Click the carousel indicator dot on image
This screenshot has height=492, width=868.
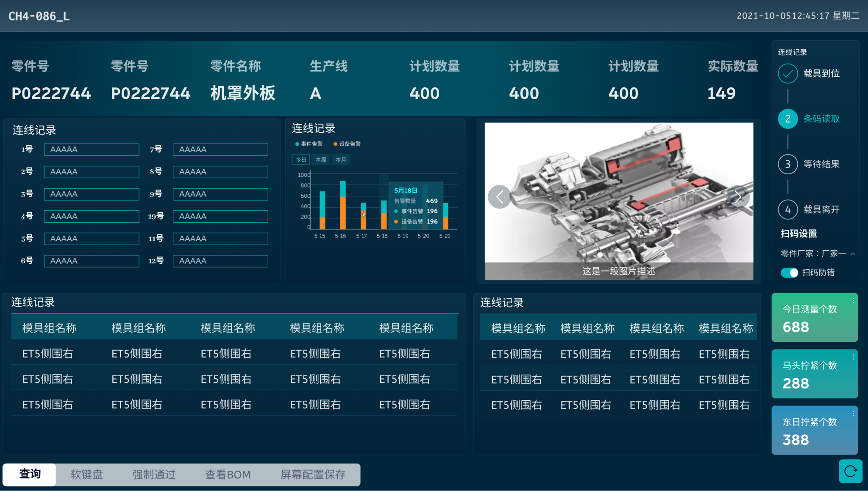[600, 255]
